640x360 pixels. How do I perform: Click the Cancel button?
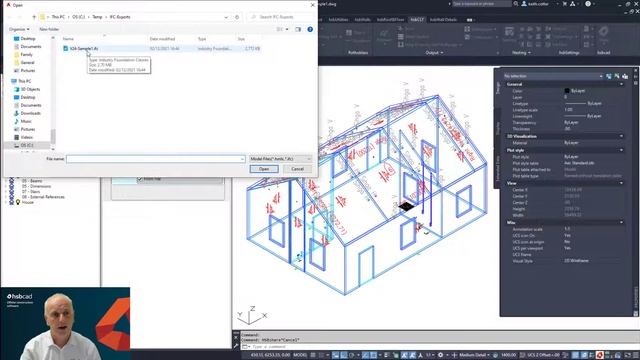click(x=298, y=169)
